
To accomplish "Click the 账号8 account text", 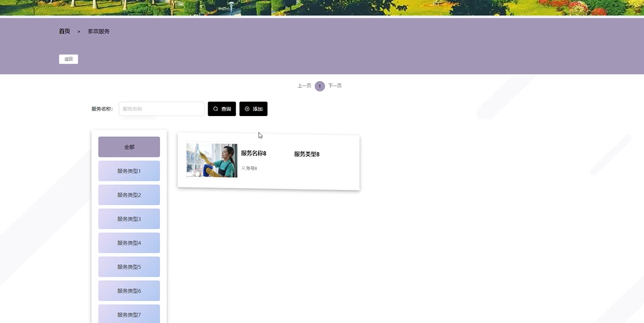I will pyautogui.click(x=252, y=169).
